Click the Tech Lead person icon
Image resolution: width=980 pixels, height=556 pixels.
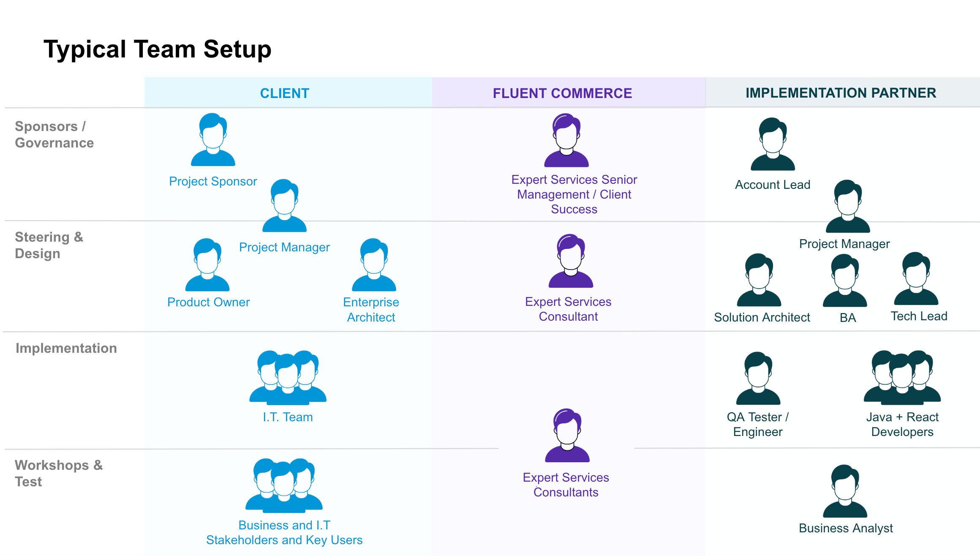click(x=916, y=279)
